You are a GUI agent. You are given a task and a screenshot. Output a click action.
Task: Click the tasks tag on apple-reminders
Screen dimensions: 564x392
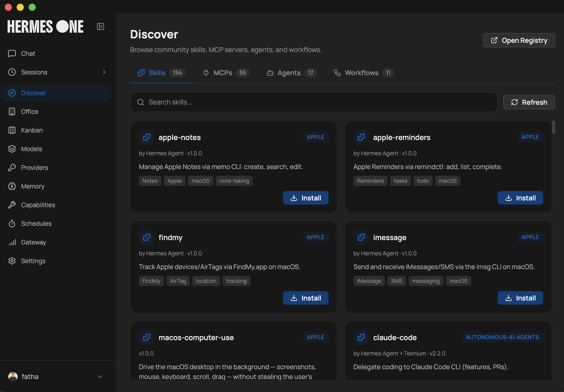tap(400, 181)
